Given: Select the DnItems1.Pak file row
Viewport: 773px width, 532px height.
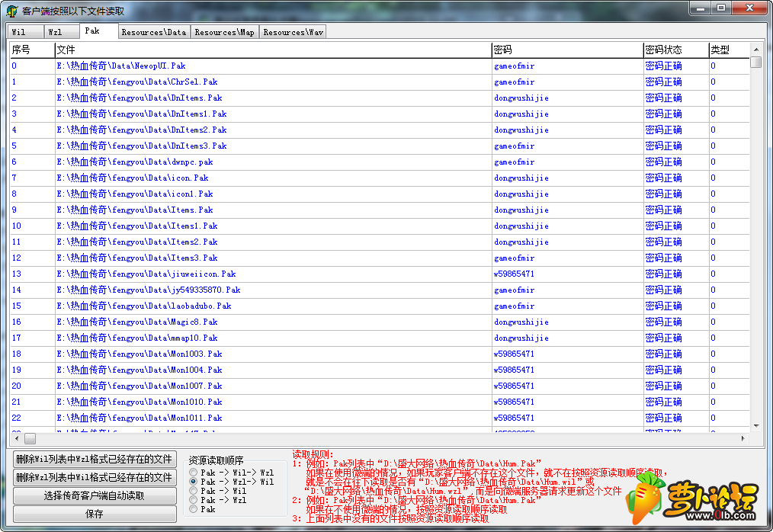Looking at the screenshot, I should [x=380, y=114].
